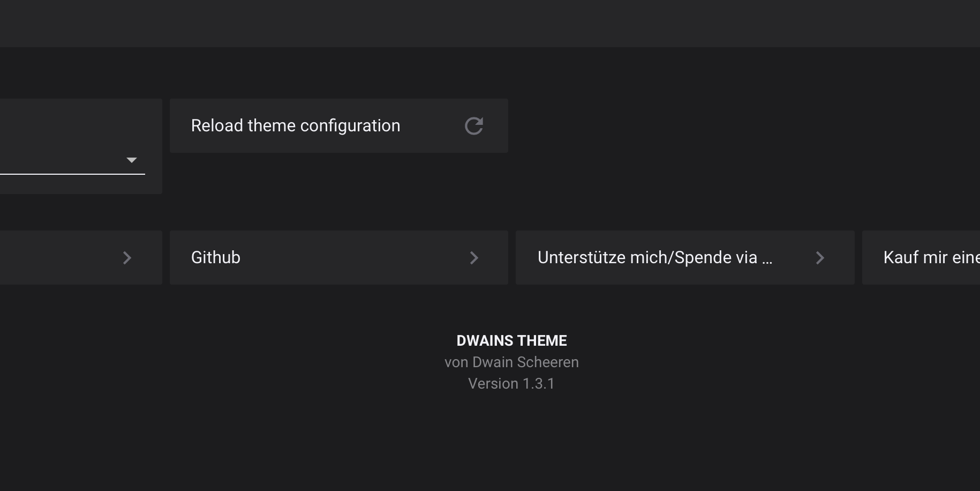Click blank area of the leftmost link card
The height and width of the screenshot is (491, 980).
coord(54,258)
